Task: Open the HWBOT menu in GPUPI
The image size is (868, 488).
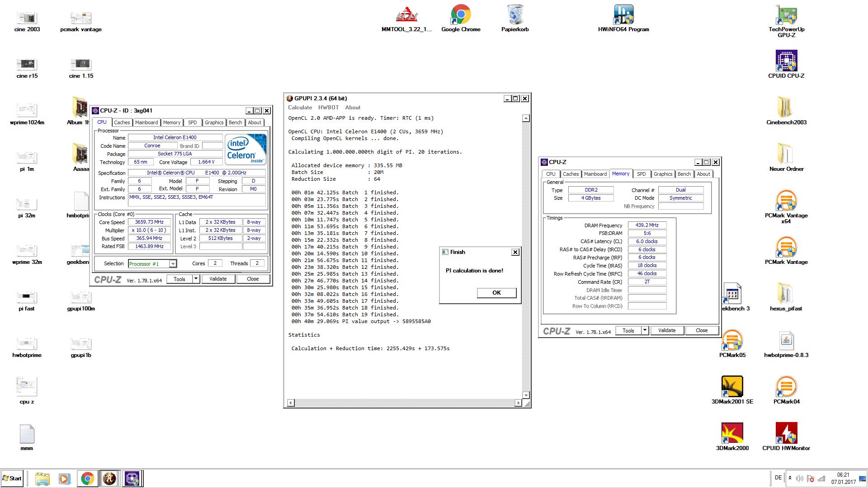Action: (328, 108)
